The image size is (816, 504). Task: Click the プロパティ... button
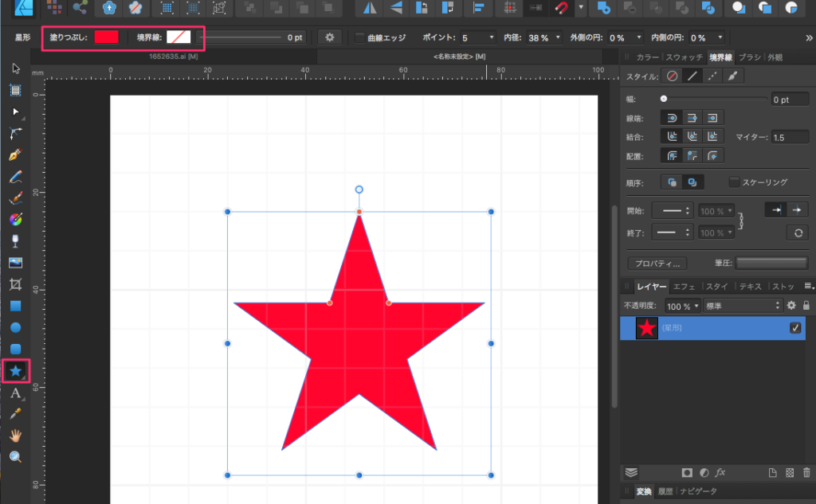tap(657, 263)
